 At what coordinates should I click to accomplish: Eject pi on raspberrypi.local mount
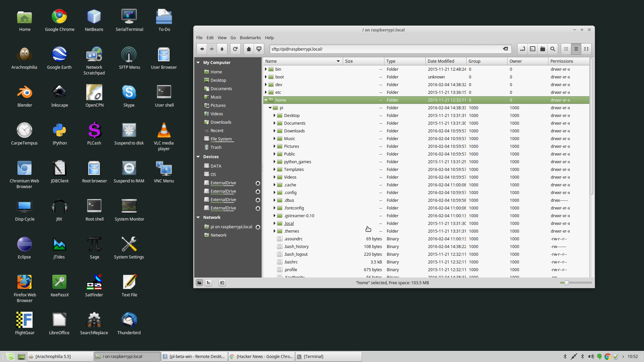258,227
